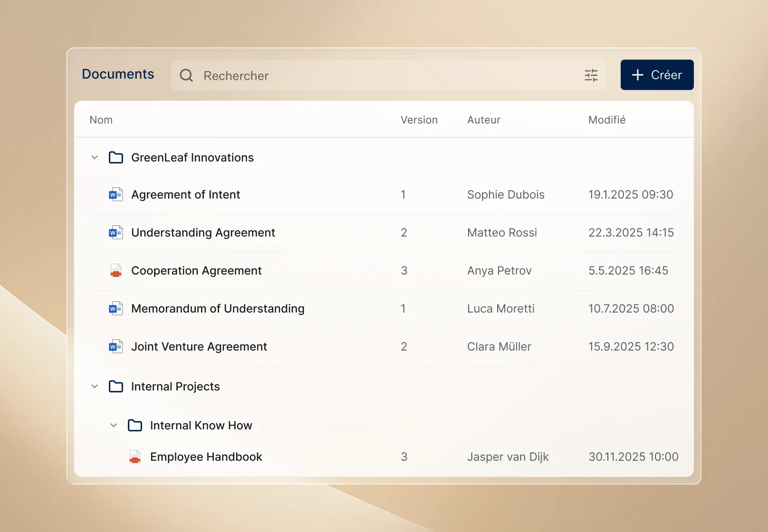Click version 2 of Understanding Agreement
The width and height of the screenshot is (768, 532).
tap(404, 233)
